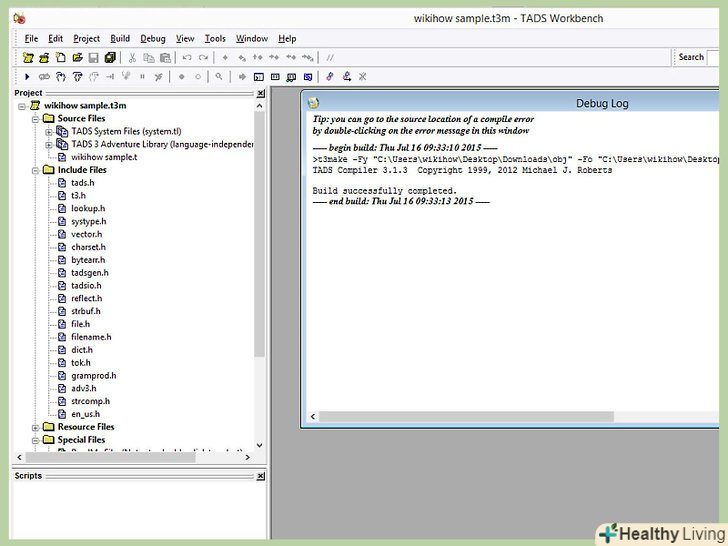Screen dimensions: 728x546
Task: Expand the Resource Files folder
Action: pos(35,428)
